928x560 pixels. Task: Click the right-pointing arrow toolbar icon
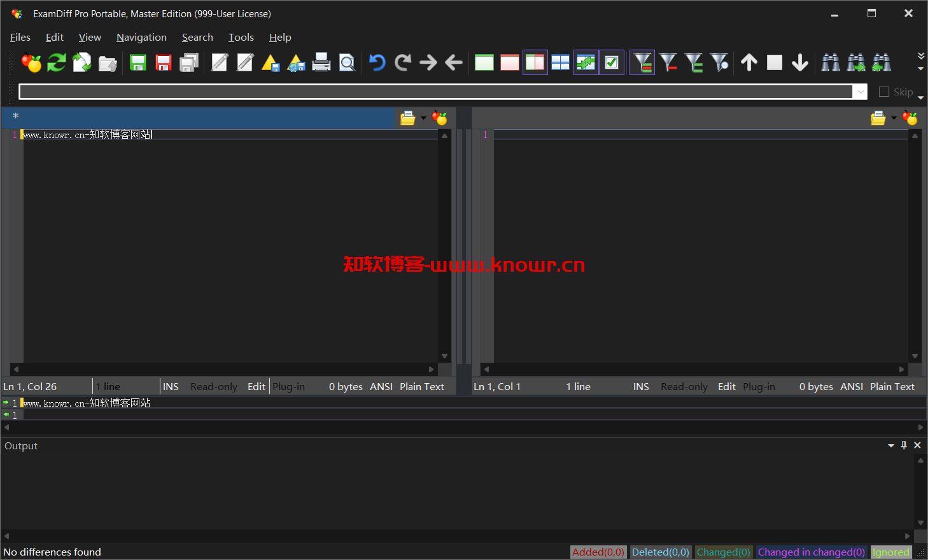pyautogui.click(x=428, y=62)
